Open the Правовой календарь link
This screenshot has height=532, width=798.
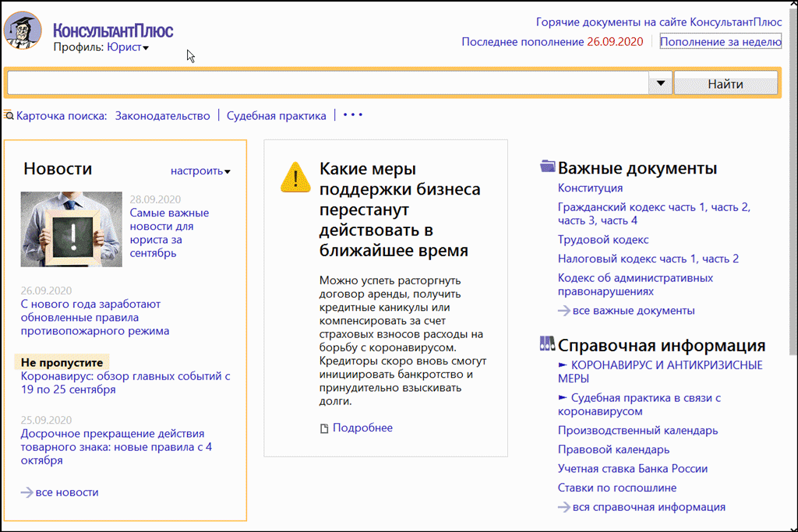point(613,449)
